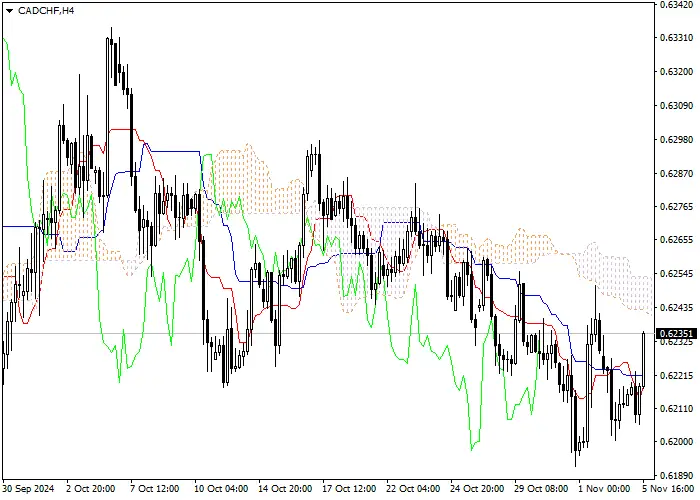Click price axis label 0.62655
Image resolution: width=700 pixels, height=500 pixels.
[677, 240]
